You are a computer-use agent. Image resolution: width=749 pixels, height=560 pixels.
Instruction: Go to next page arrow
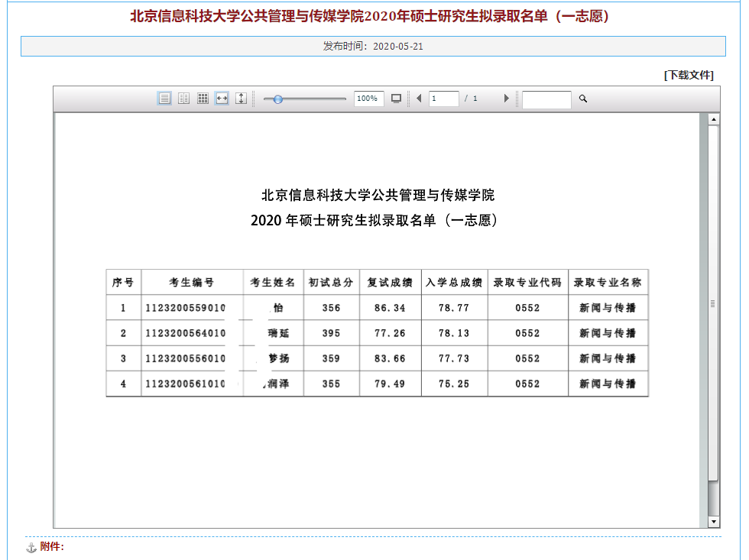(506, 99)
